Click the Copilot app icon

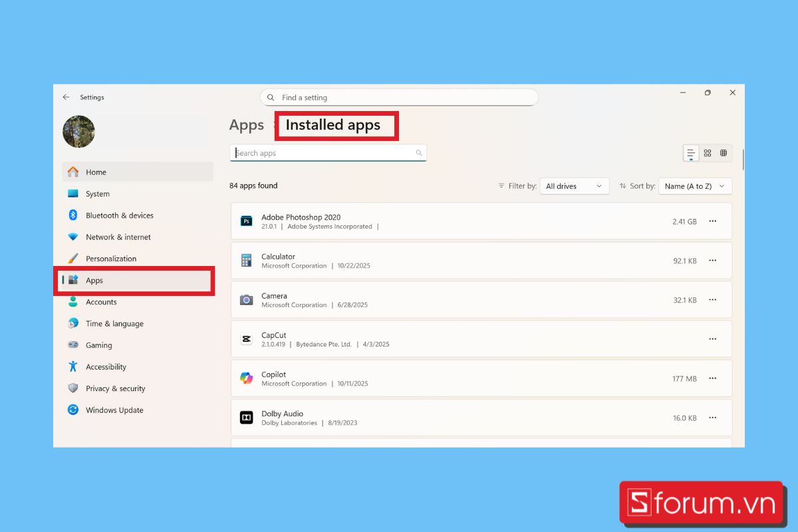click(x=247, y=378)
